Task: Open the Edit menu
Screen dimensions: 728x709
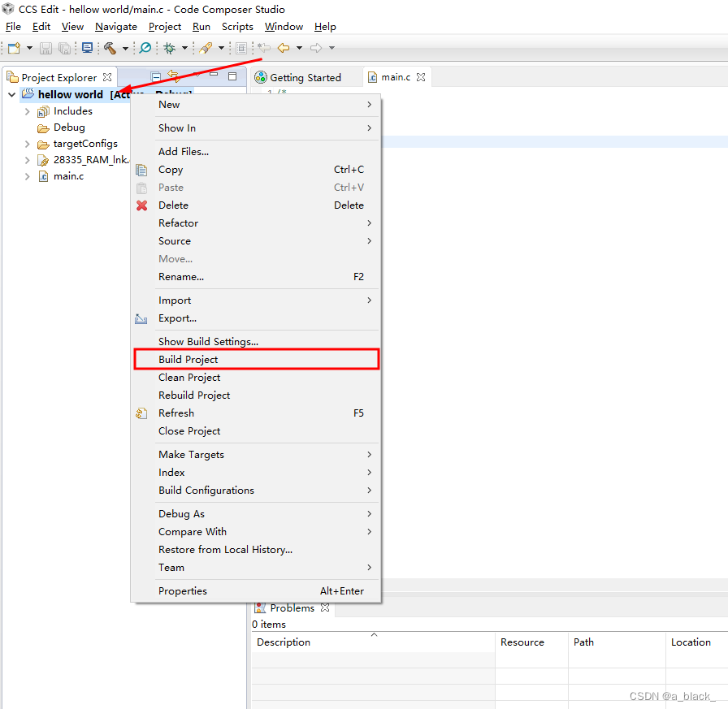Action: [41, 27]
